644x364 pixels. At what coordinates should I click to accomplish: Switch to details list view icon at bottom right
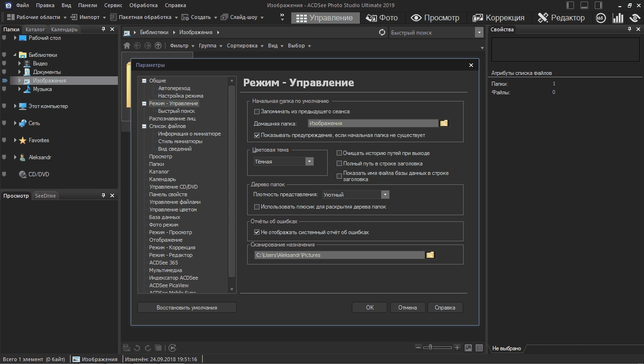479,348
